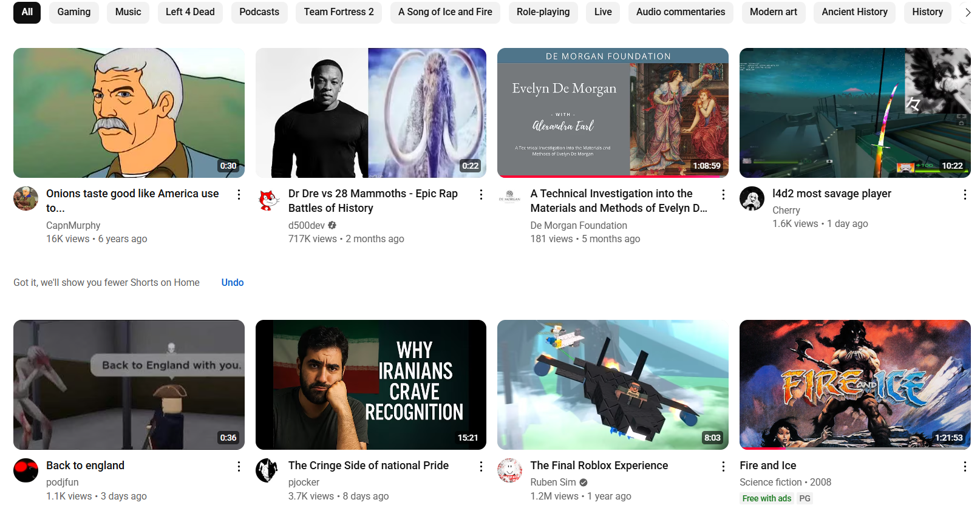980x505 pixels.
Task: Click the 717K views • 2 months ago text
Action: pyautogui.click(x=346, y=239)
